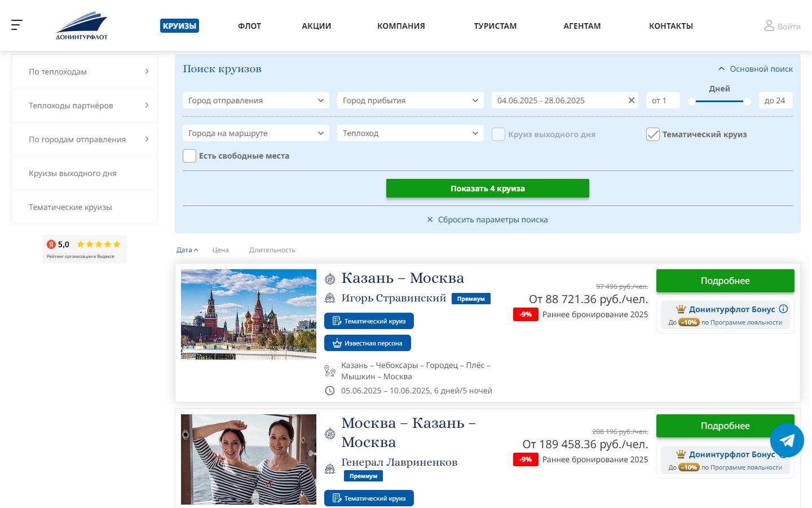Click the Doninturflot ship logo
812x508 pixels.
click(x=82, y=26)
